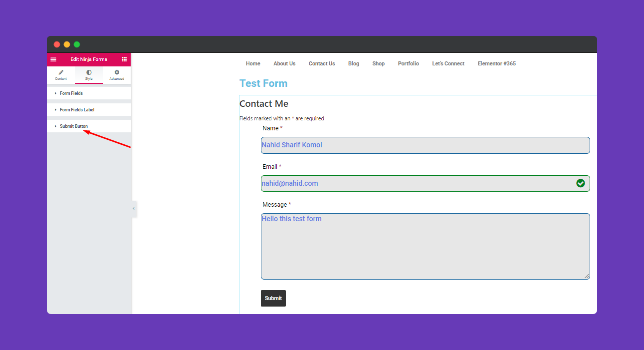Open the Elementor hamburger menu
Viewport: 644px width, 350px height.
(53, 59)
